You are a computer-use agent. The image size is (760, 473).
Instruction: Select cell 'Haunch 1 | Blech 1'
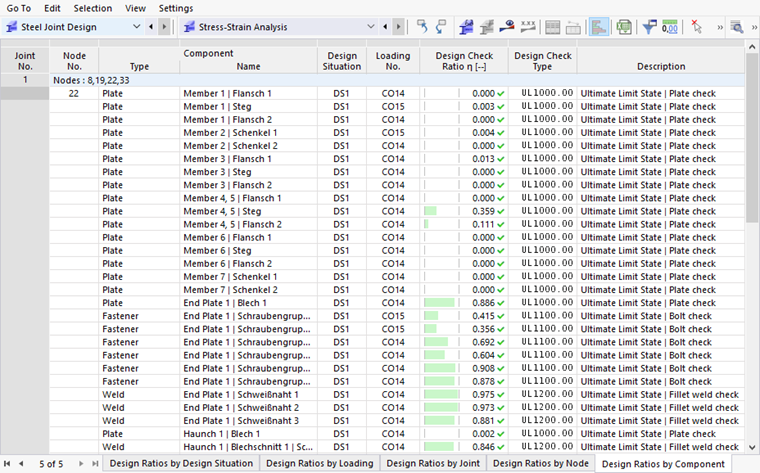point(248,433)
